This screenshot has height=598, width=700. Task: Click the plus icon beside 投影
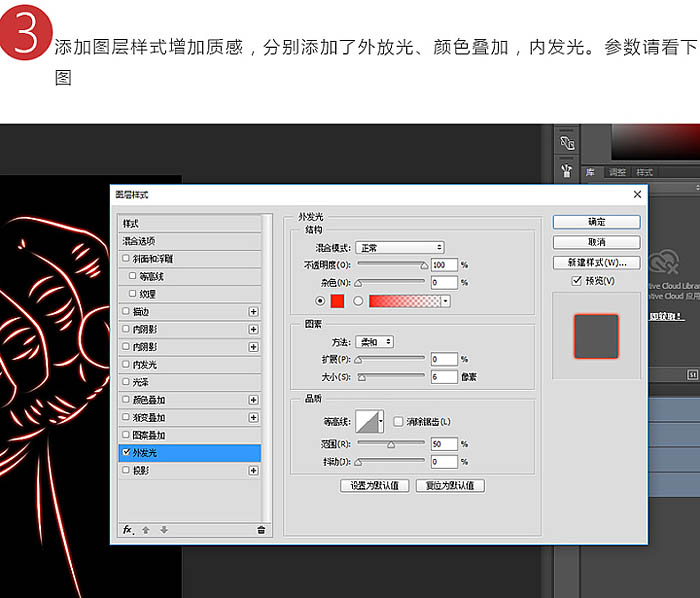(253, 470)
